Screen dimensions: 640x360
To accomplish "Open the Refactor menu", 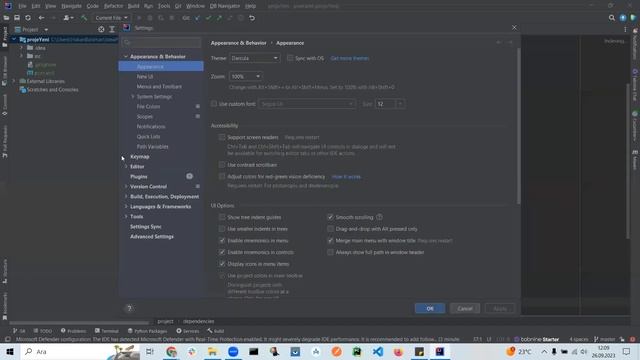I will 113,6.
